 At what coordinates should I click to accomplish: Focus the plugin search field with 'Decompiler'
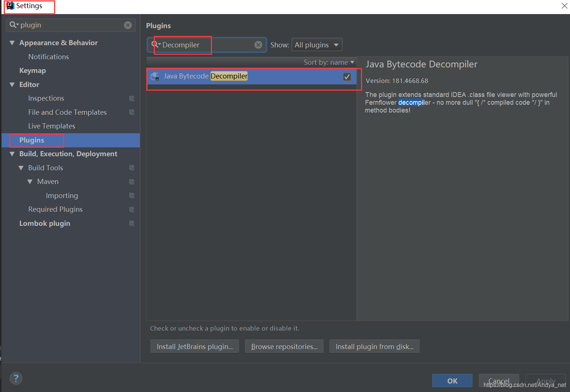tap(207, 45)
